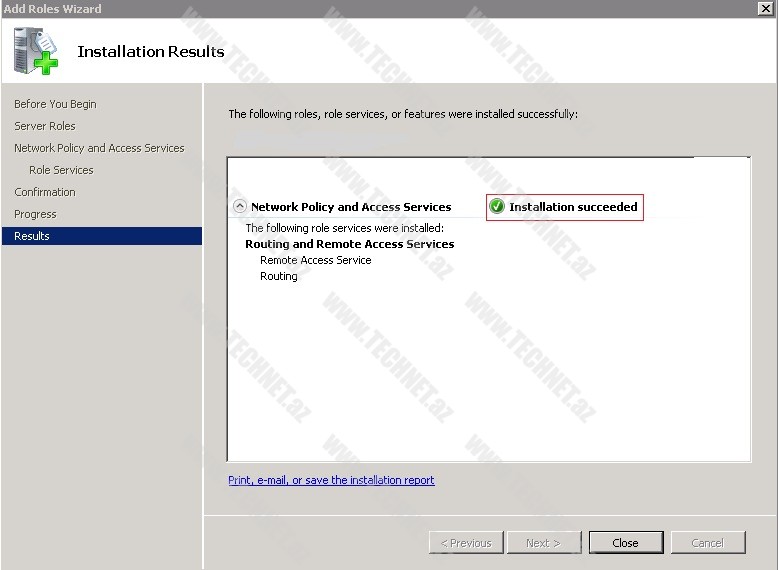This screenshot has height=570, width=778.
Task: Open Network Policy and Access Services in sidebar
Action: (x=99, y=148)
